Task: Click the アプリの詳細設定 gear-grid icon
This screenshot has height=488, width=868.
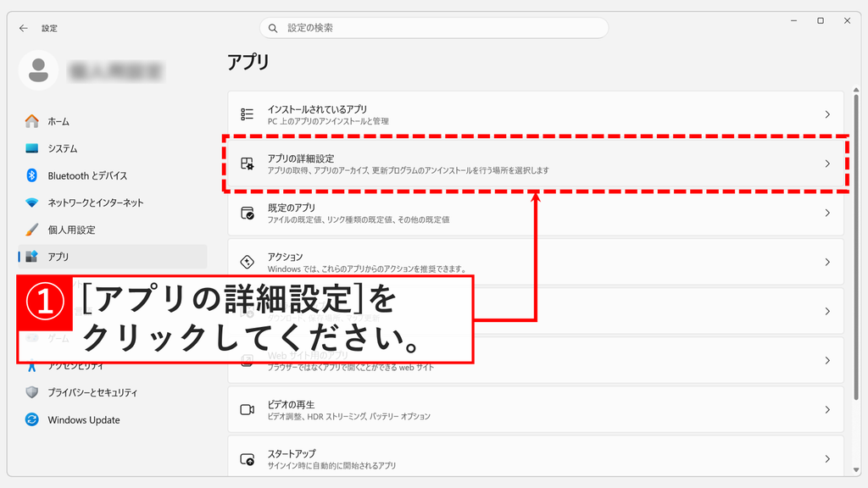Action: click(247, 164)
